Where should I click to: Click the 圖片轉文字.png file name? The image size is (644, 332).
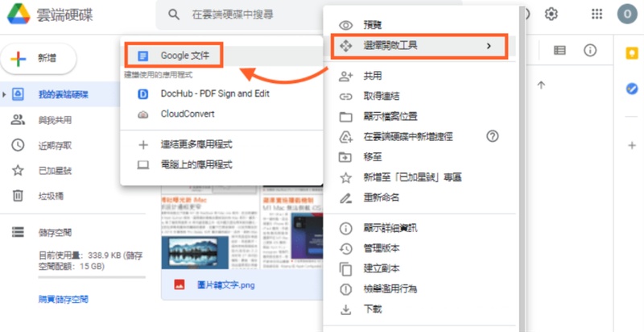(226, 284)
